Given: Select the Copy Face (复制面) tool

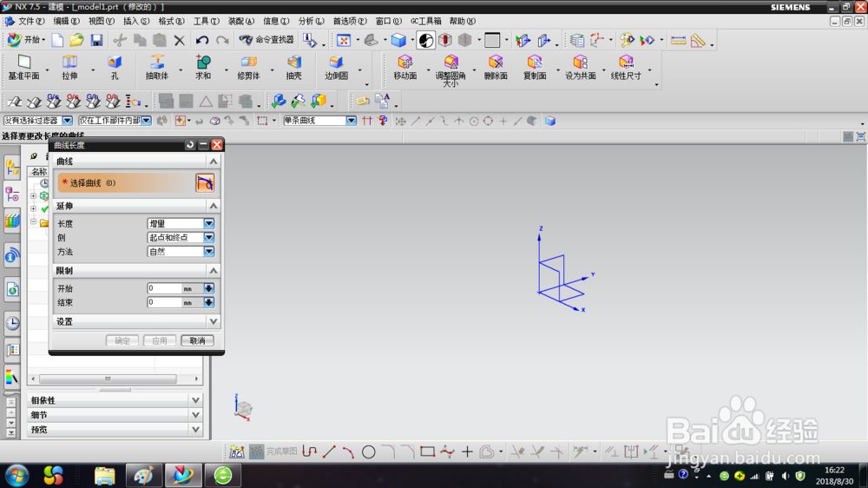Looking at the screenshot, I should point(535,68).
